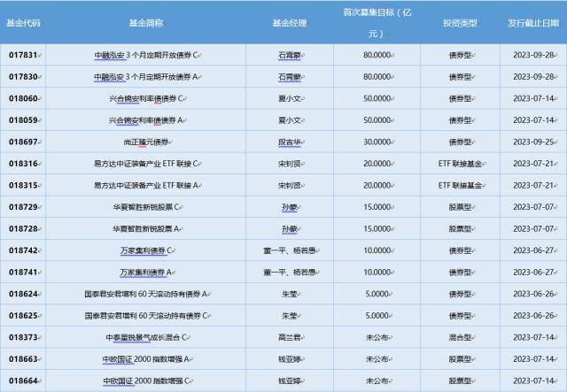Select fund code 018742
The image size is (567, 392).
(23, 250)
